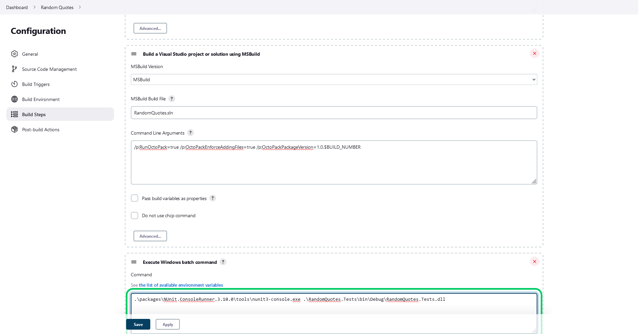The height and width of the screenshot is (334, 644).
Task: Open Advanced options under MSBuild step
Action: (150, 236)
